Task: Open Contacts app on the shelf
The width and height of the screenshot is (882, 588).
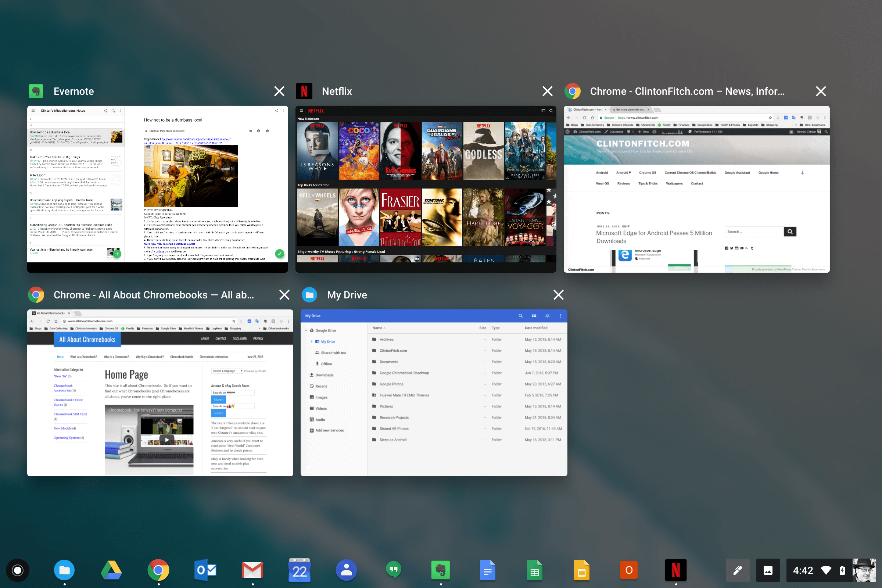Action: pyautogui.click(x=347, y=570)
